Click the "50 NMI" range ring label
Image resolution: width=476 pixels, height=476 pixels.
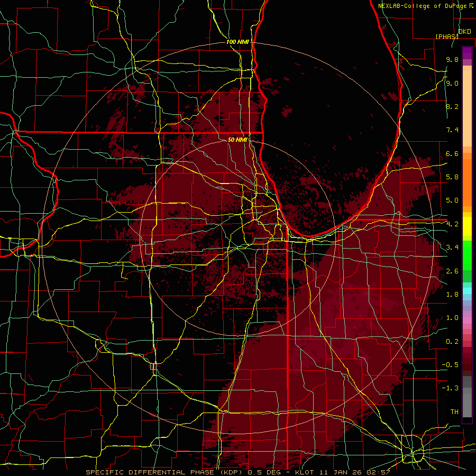[x=237, y=140]
